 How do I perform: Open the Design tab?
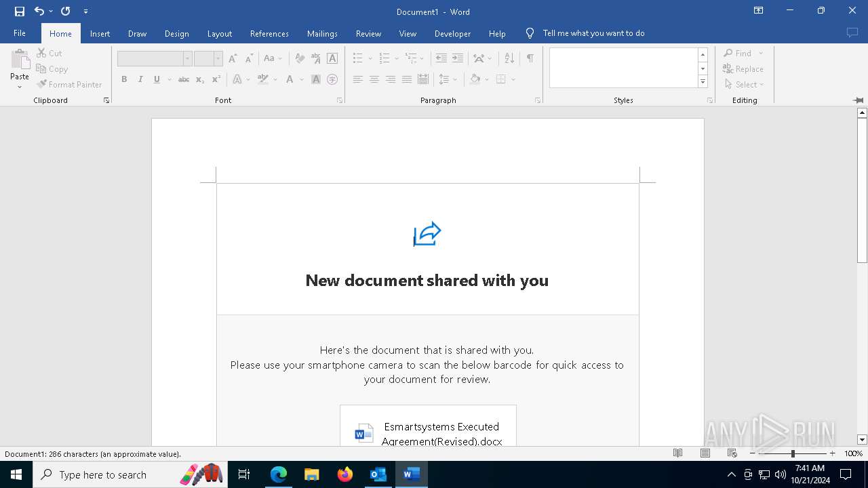point(176,33)
